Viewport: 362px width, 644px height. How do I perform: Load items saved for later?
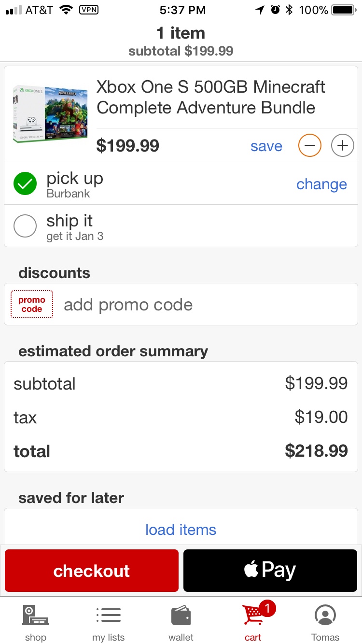pos(181,530)
